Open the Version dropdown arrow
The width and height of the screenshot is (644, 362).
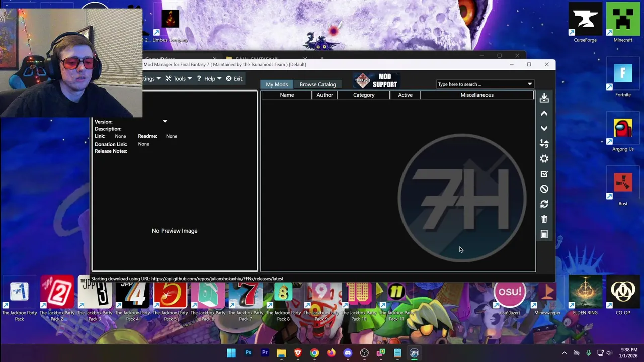click(165, 122)
